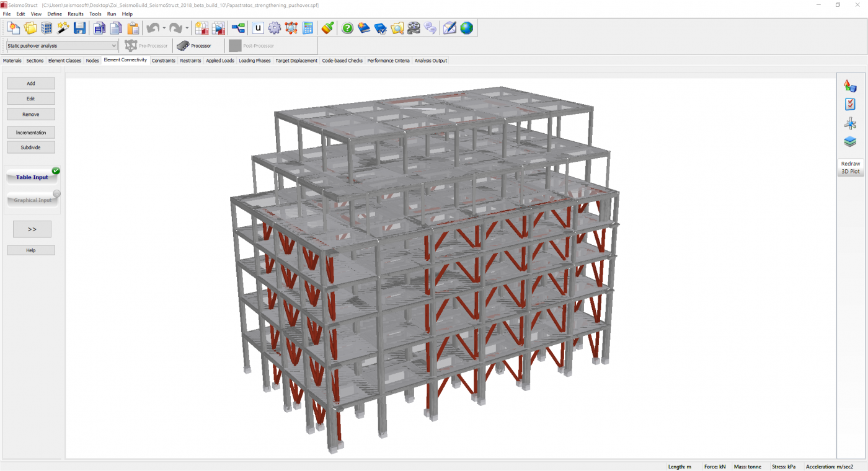Click the paintbrush icon in toolbar
The height and width of the screenshot is (471, 868).
328,28
